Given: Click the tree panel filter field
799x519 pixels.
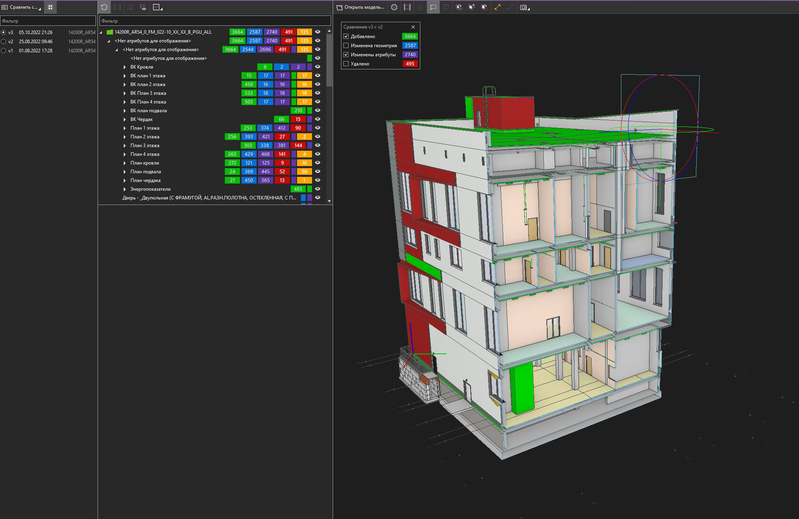Looking at the screenshot, I should 215,21.
